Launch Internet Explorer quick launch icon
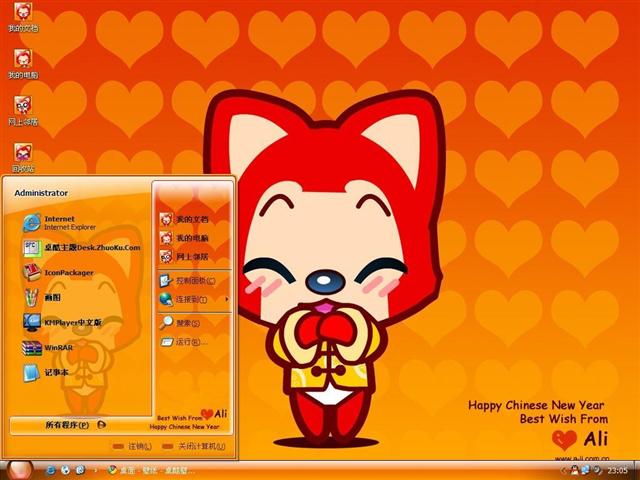The width and height of the screenshot is (640, 480). click(51, 470)
